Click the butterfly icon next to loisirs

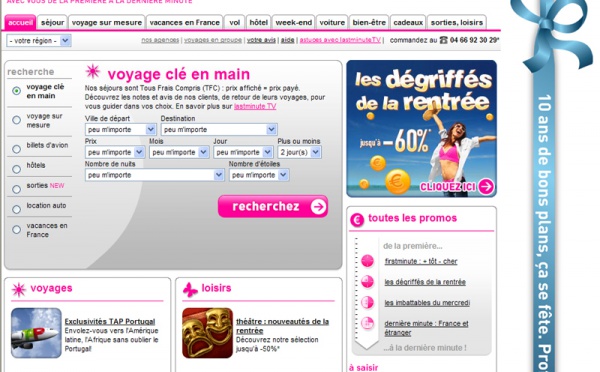pos(190,290)
